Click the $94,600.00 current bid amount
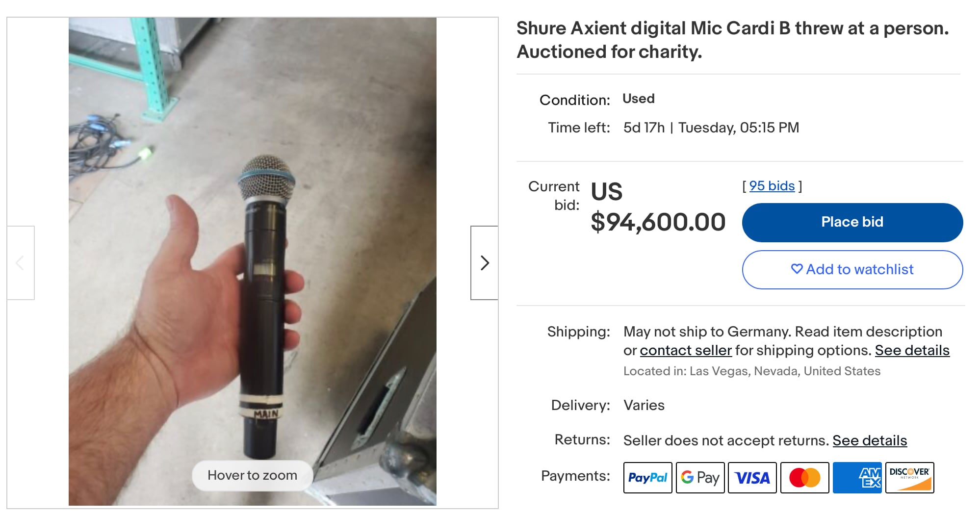 658,222
